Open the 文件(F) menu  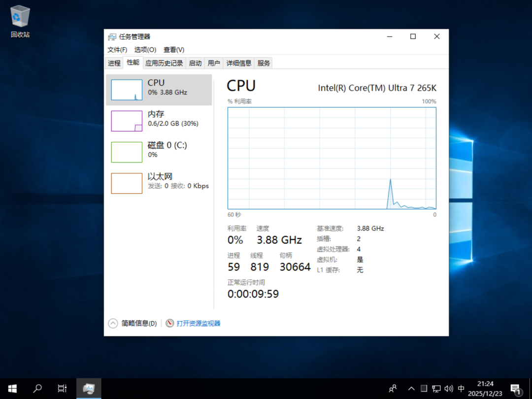(117, 50)
